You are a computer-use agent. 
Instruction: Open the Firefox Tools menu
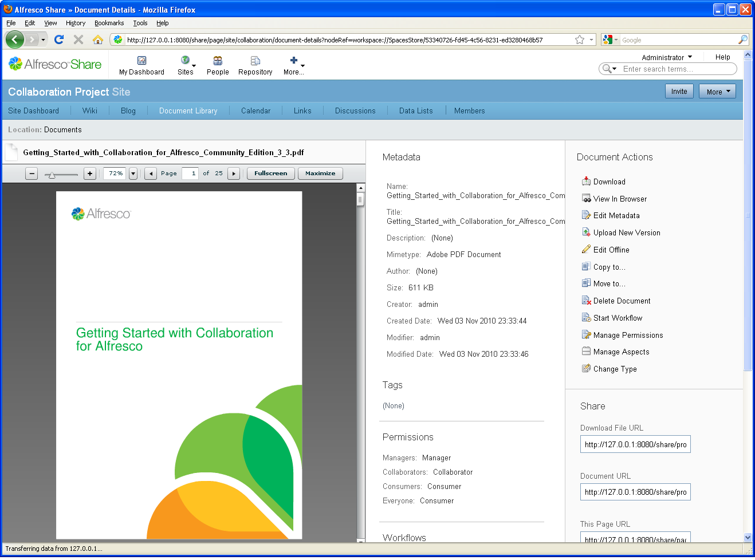tap(140, 23)
